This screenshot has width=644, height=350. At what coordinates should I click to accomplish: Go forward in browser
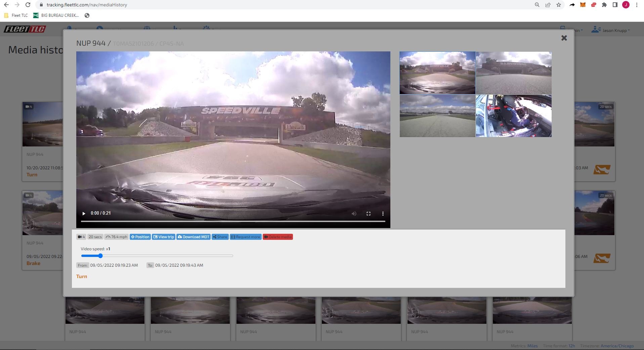(x=17, y=5)
